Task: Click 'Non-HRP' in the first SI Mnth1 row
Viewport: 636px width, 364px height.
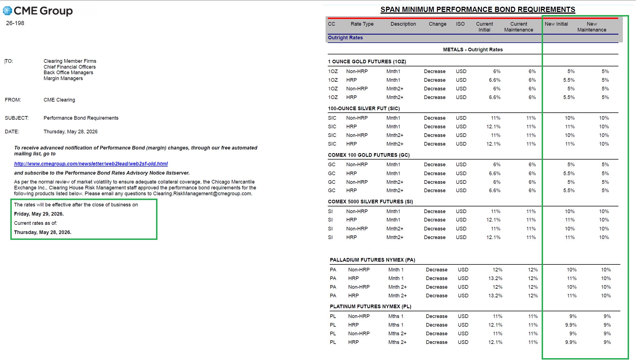Action: (357, 211)
